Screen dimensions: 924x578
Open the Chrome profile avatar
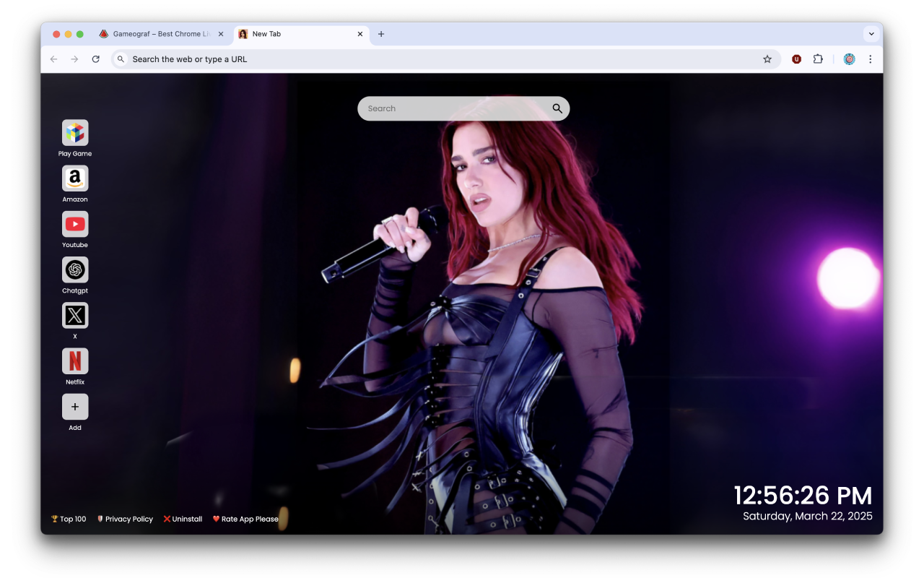point(850,59)
